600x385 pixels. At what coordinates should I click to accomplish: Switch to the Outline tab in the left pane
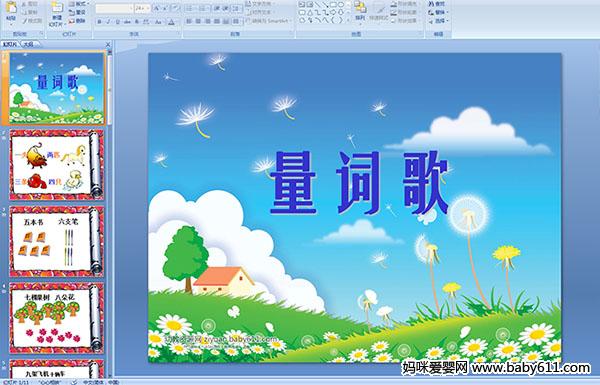point(28,44)
